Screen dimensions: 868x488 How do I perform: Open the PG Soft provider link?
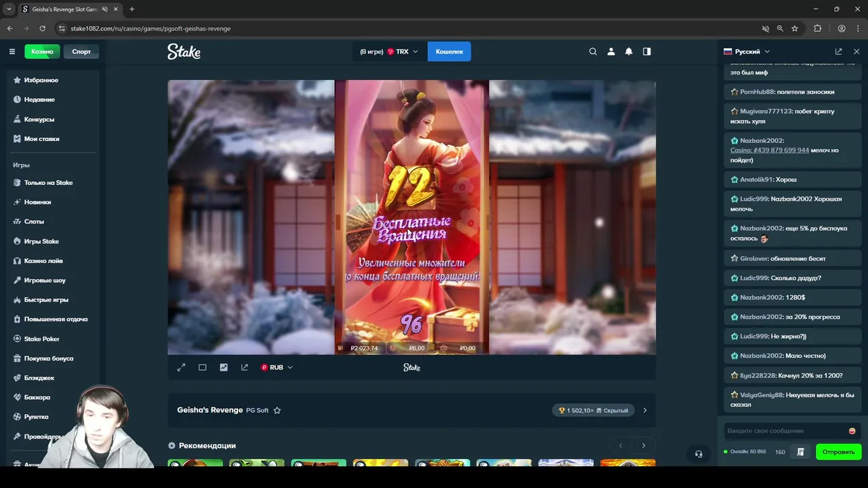(258, 410)
